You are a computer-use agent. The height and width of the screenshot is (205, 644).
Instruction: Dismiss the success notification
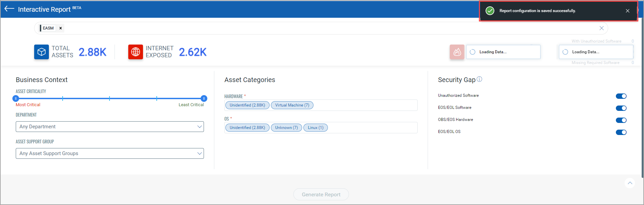628,11
